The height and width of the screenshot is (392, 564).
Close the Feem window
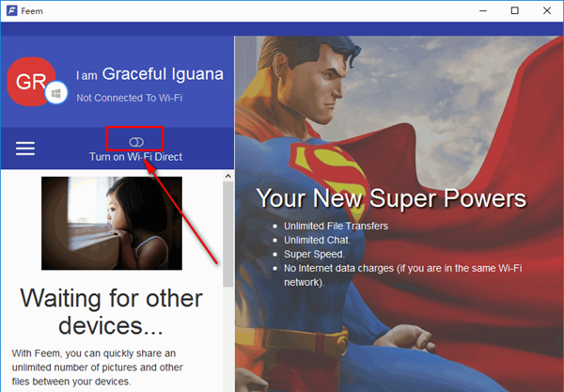(x=547, y=10)
